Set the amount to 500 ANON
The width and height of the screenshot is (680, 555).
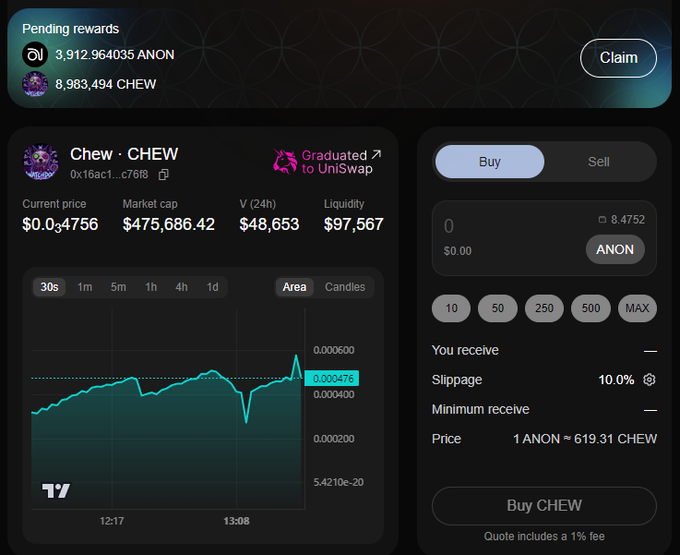point(591,308)
